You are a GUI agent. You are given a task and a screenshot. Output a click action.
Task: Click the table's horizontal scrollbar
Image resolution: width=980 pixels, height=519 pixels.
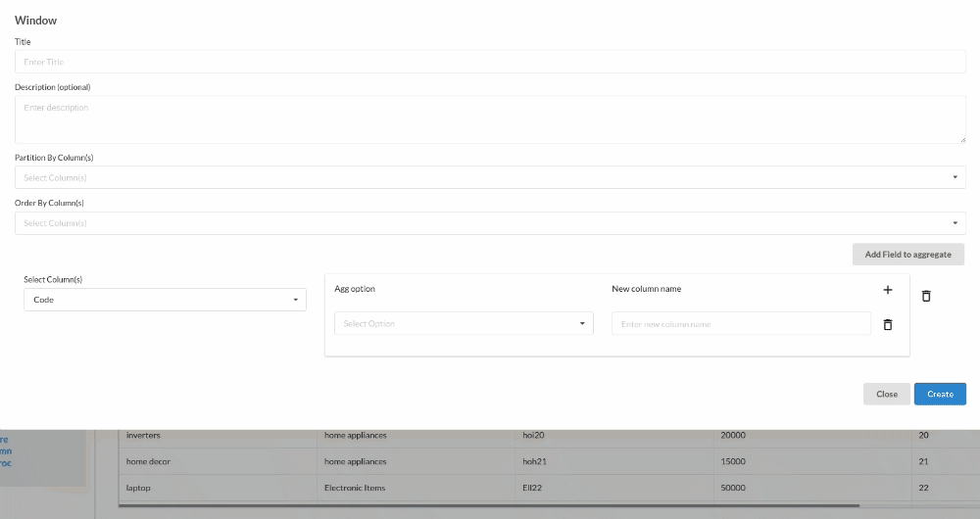point(490,505)
